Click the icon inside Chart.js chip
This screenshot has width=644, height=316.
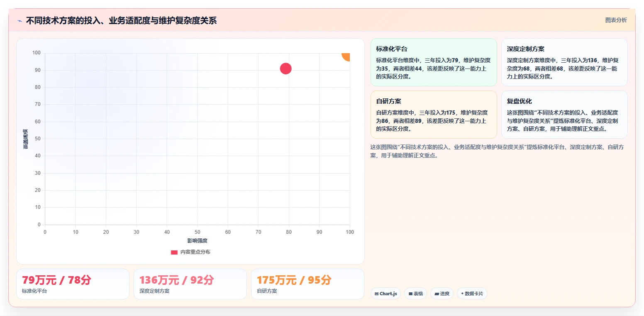click(376, 294)
